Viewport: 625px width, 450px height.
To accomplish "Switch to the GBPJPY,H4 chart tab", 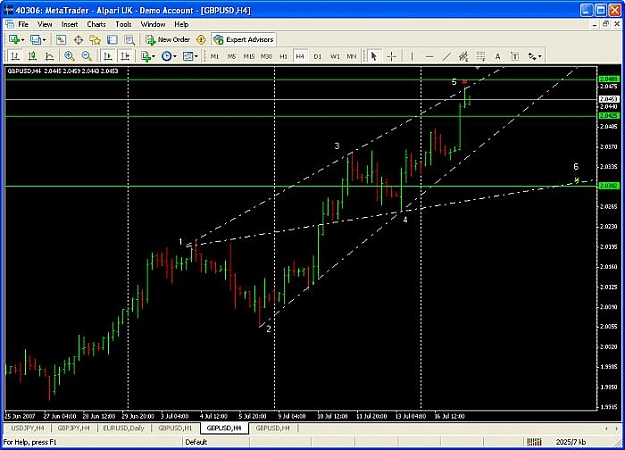I will [74, 428].
